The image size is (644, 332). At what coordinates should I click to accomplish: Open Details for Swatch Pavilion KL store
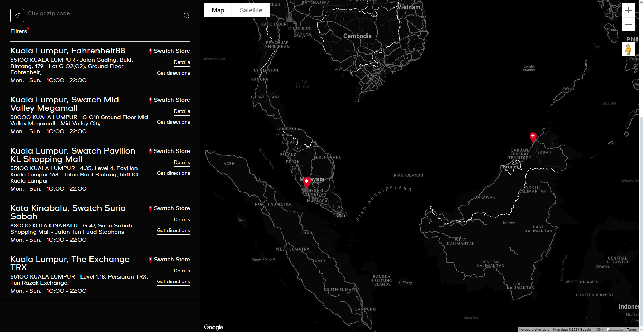[x=182, y=163]
